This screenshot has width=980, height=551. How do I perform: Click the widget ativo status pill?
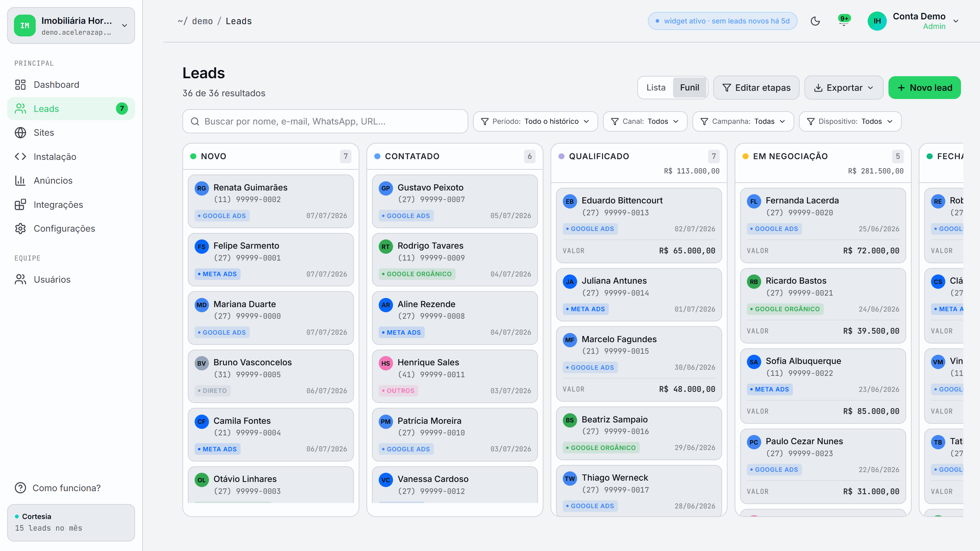tap(722, 21)
